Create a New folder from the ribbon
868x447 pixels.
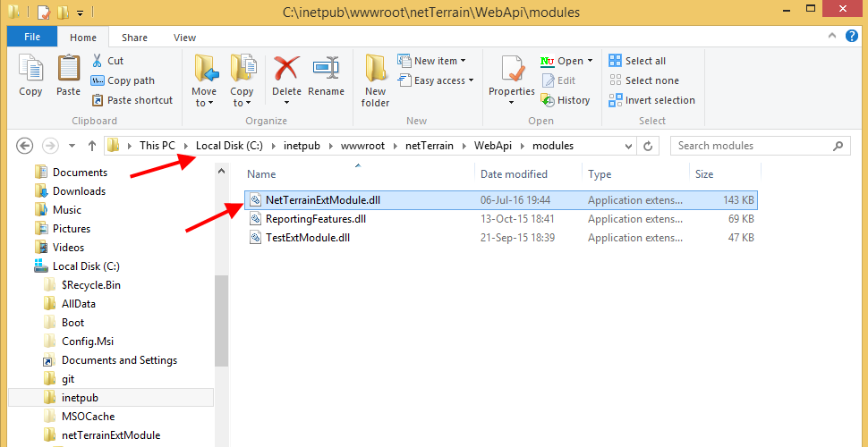tap(375, 79)
